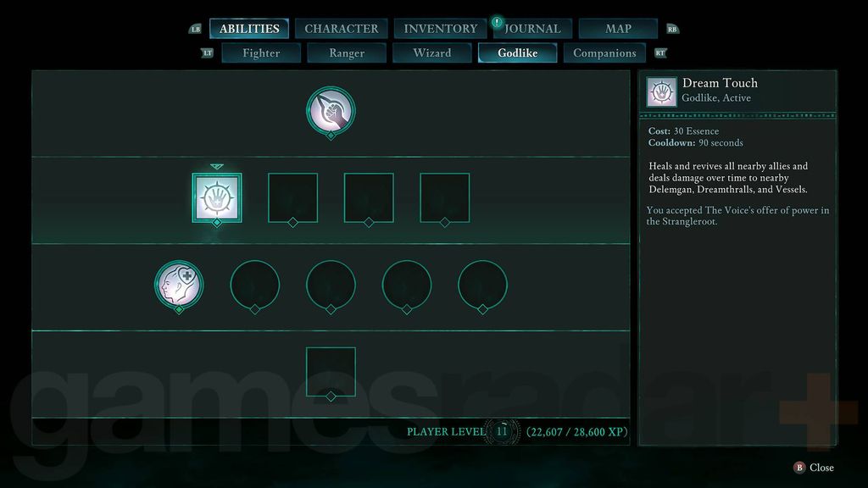
Task: Select the Dream Touch ability icon
Action: coord(216,197)
